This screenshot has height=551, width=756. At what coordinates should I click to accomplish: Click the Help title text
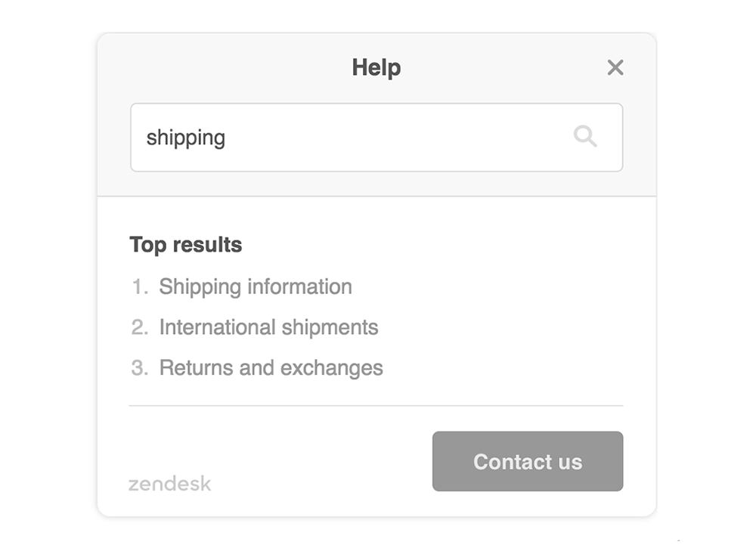[x=376, y=67]
